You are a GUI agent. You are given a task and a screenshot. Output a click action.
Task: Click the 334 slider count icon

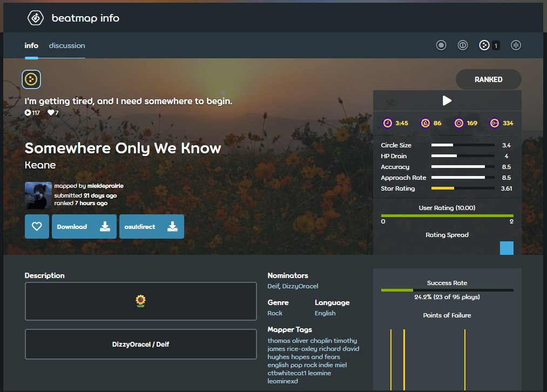tap(494, 123)
